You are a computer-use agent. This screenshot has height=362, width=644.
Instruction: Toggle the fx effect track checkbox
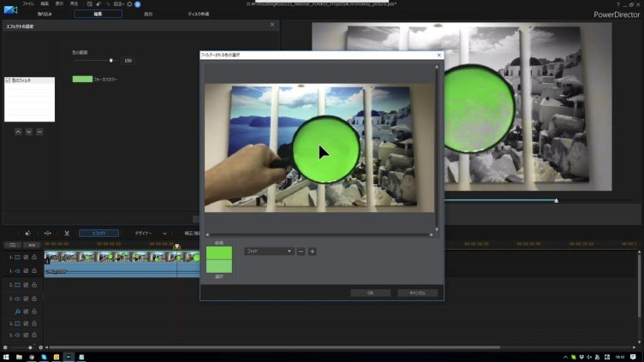pos(26,312)
